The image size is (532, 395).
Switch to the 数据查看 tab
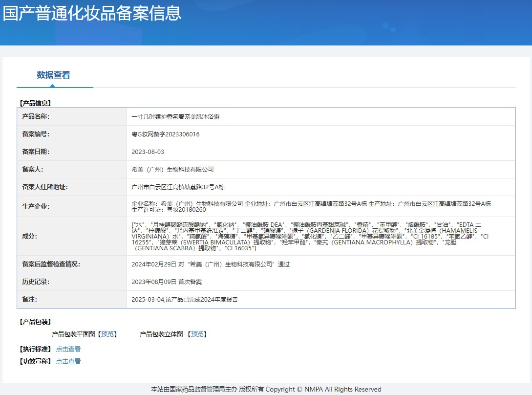[53, 75]
